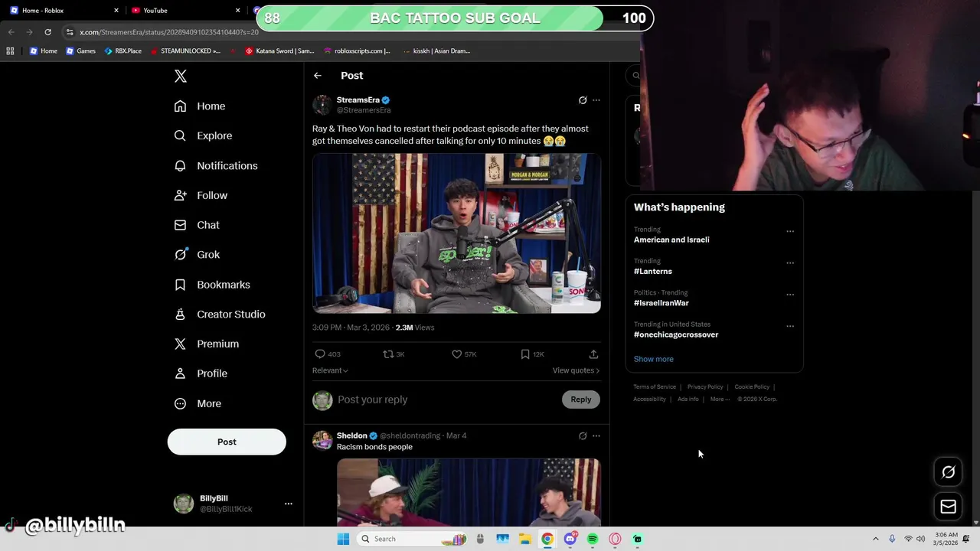This screenshot has height=551, width=980.
Task: Open options for the #IsraelIranWar trend
Action: (x=790, y=295)
